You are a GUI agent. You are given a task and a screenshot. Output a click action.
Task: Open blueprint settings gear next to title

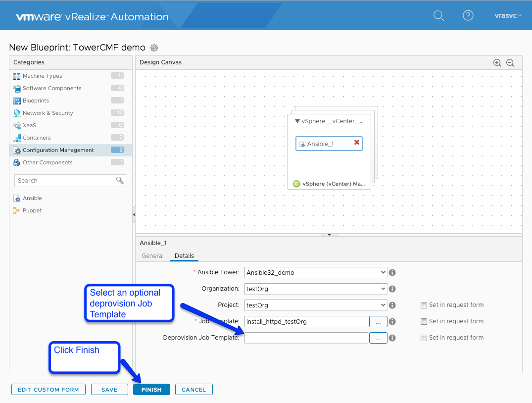tap(154, 48)
